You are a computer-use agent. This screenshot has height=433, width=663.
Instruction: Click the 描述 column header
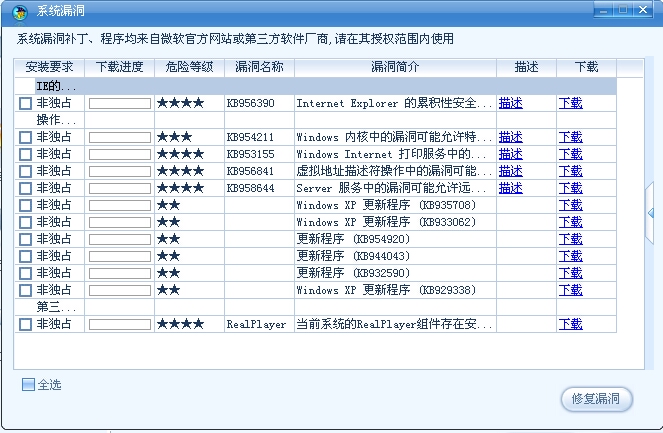click(x=526, y=67)
